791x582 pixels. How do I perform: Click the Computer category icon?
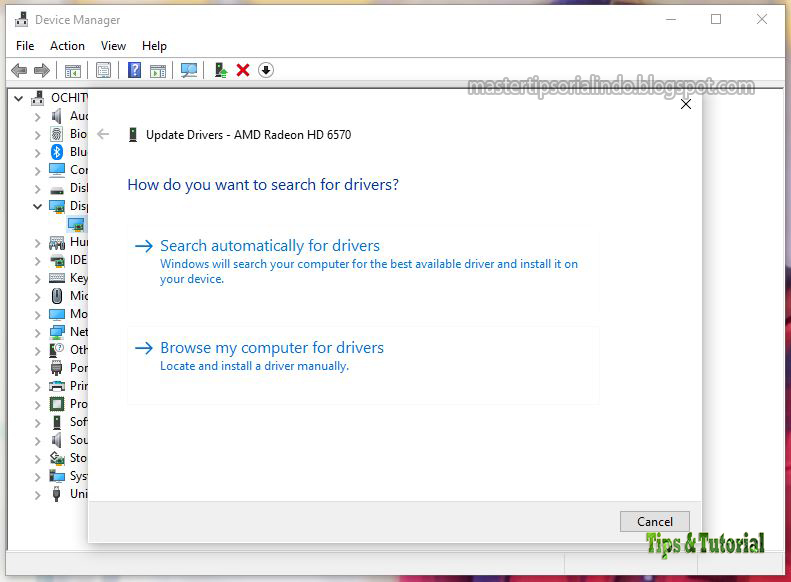coord(57,170)
